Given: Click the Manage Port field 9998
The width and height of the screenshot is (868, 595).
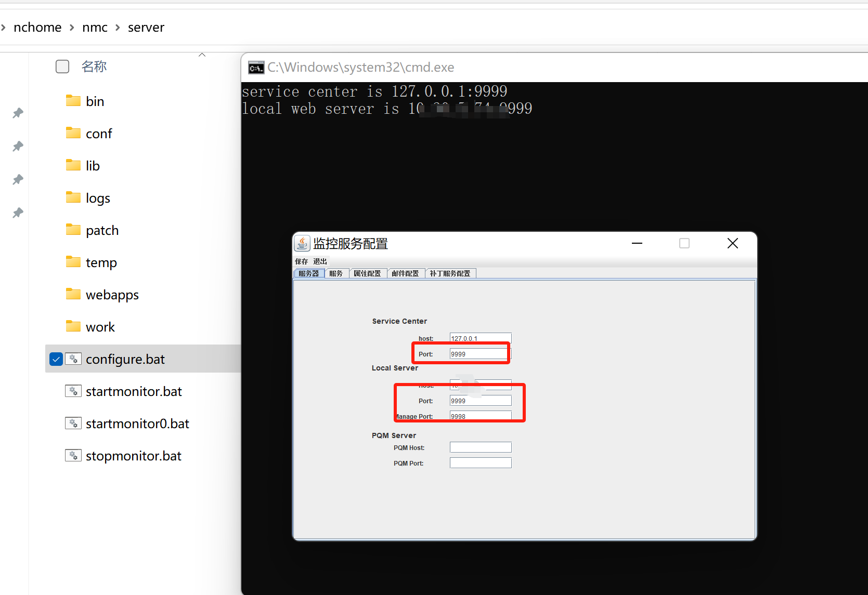Looking at the screenshot, I should pos(481,416).
